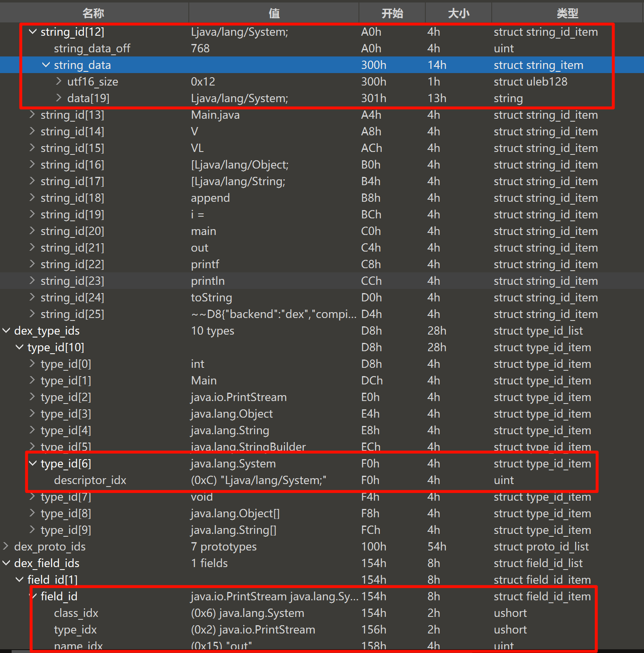Expand the data[19] string entry
The width and height of the screenshot is (644, 653).
click(59, 98)
